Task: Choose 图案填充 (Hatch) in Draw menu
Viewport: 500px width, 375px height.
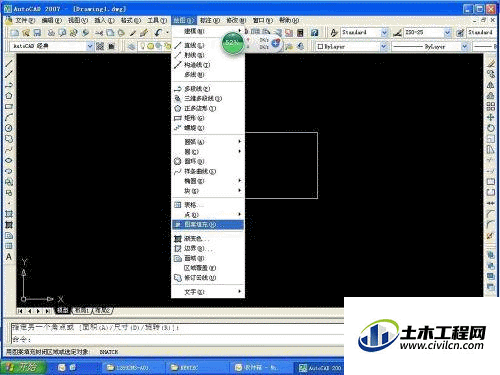Action: coord(208,224)
